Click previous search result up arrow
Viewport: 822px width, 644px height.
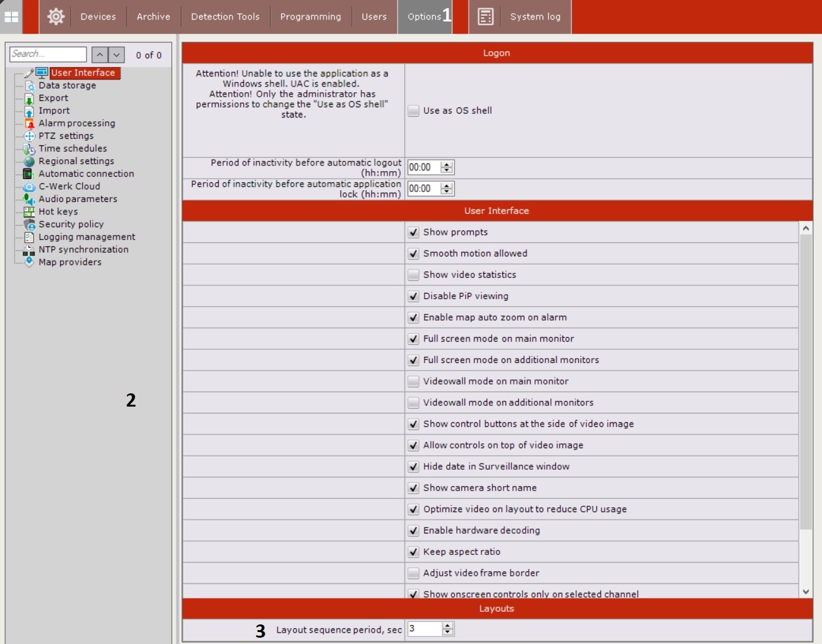100,55
